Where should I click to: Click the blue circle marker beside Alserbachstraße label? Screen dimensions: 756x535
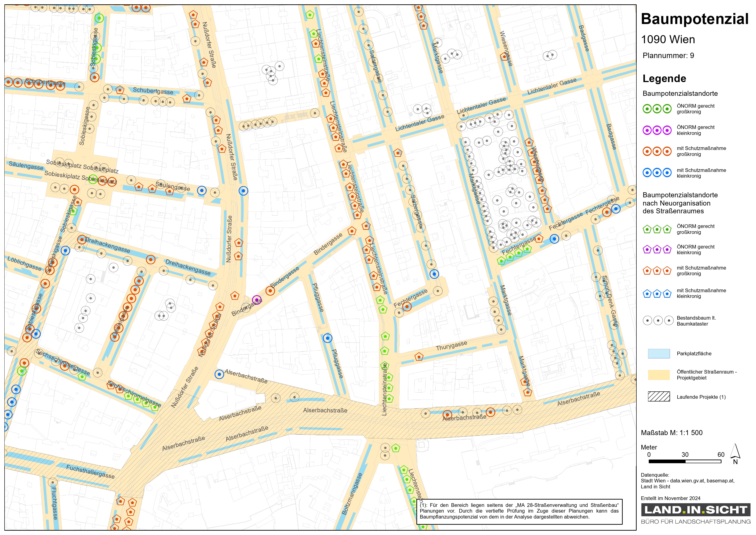click(219, 374)
